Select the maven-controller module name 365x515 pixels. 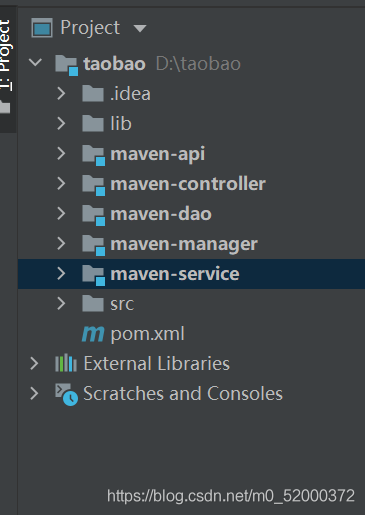pos(188,184)
